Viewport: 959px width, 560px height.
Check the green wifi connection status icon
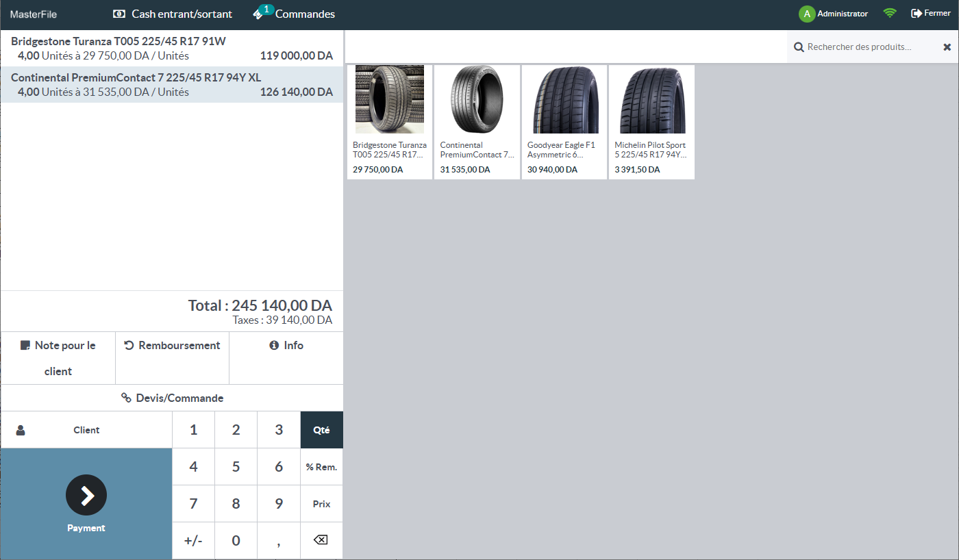click(x=890, y=13)
